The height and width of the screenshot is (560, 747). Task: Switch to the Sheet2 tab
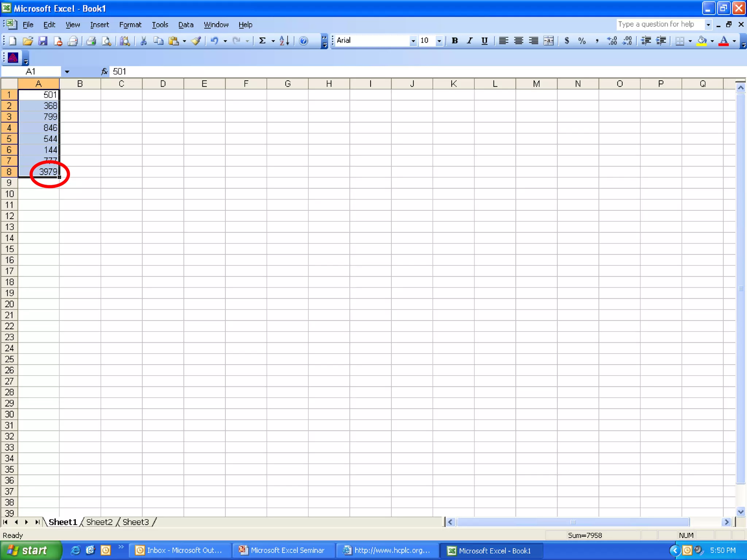tap(99, 522)
